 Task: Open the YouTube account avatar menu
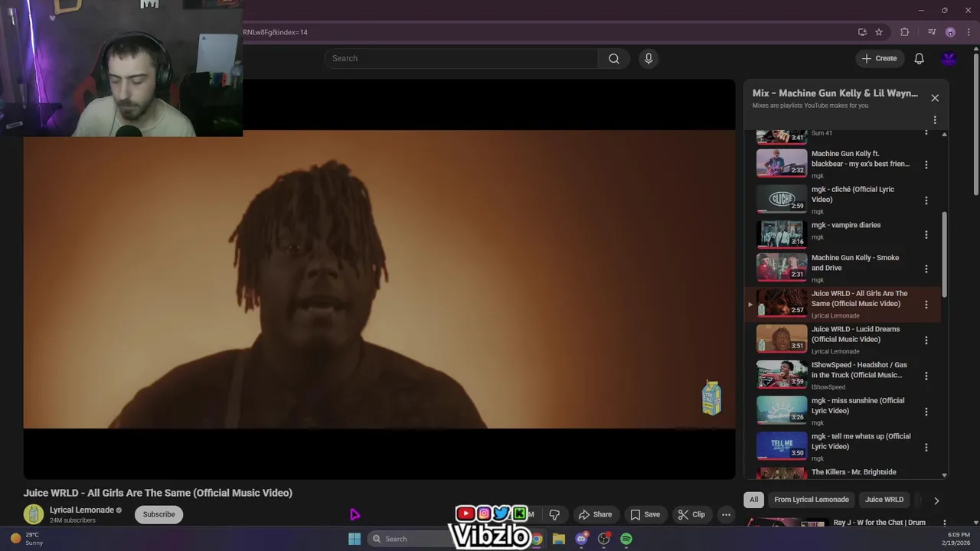(x=949, y=58)
